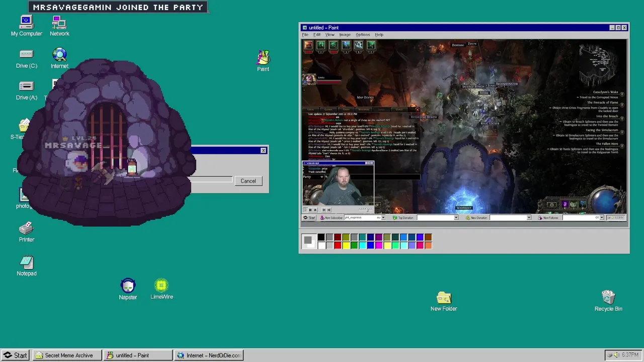Pause the webcam.mp4 player
The image size is (644, 362).
click(x=310, y=210)
